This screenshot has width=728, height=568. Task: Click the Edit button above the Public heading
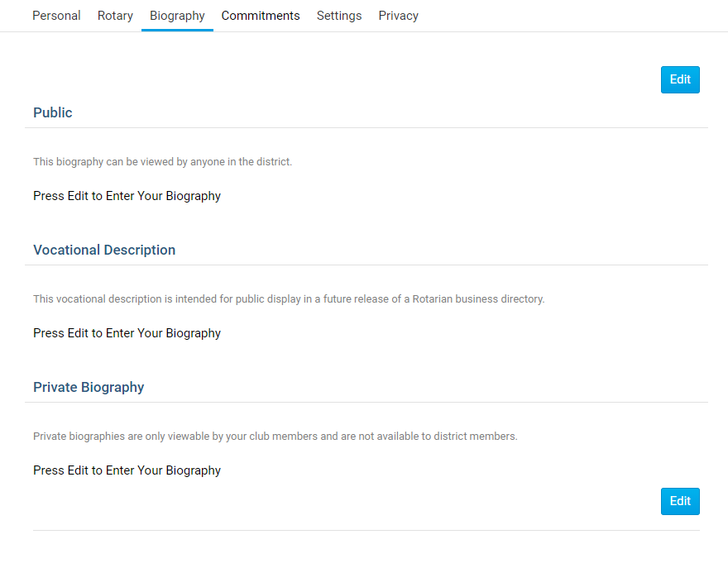click(x=680, y=80)
